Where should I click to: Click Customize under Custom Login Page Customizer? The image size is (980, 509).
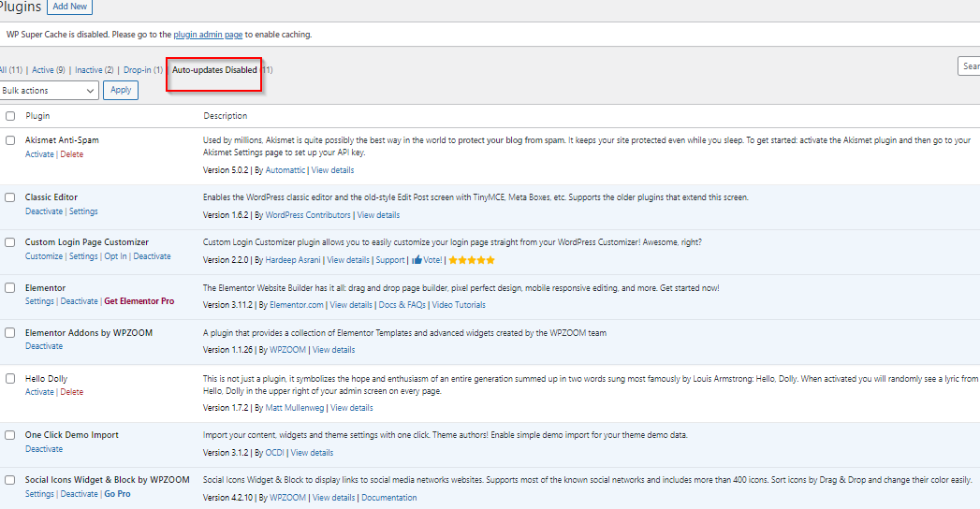coord(44,256)
